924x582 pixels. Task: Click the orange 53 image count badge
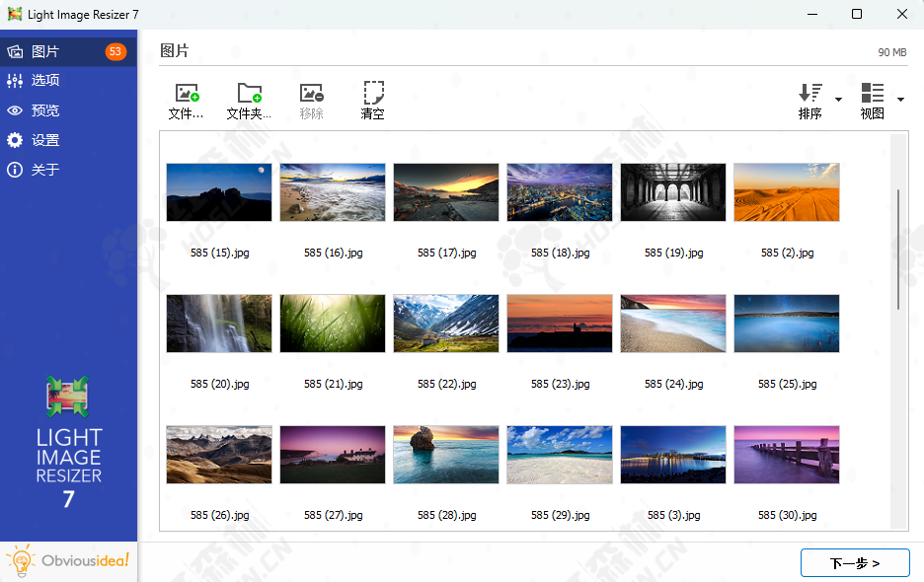pos(115,51)
